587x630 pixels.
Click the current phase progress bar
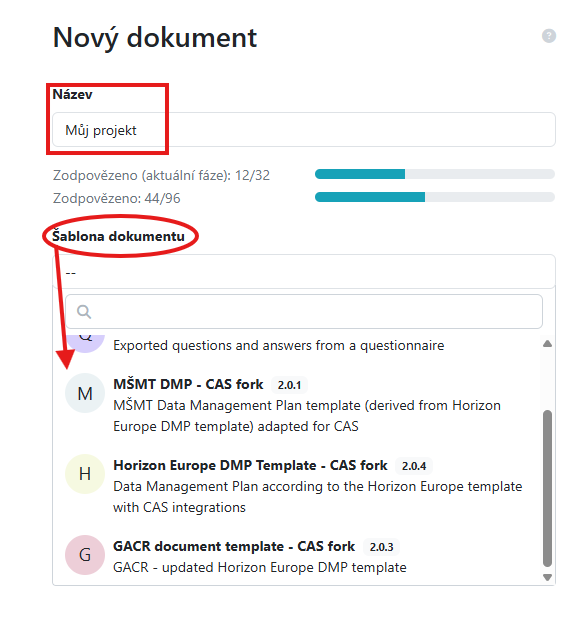[x=435, y=174]
